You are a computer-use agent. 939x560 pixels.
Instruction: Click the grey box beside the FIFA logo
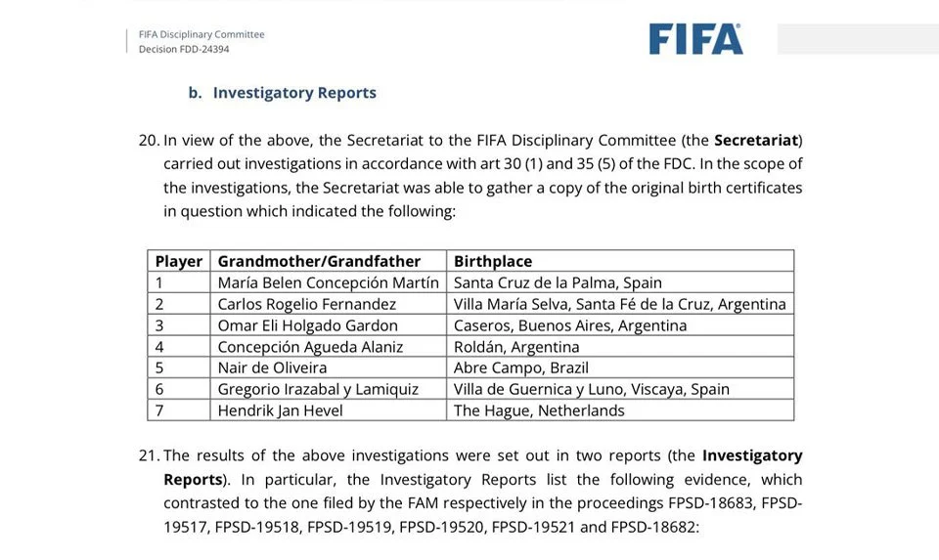pos(857,39)
